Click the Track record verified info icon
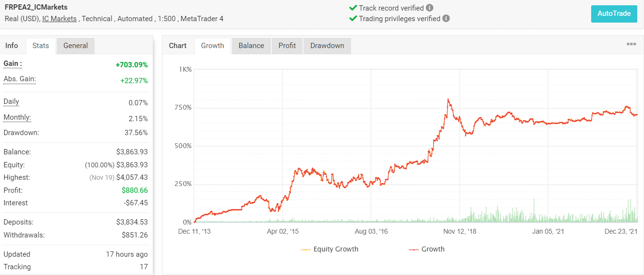Image resolution: width=644 pixels, height=275 pixels. coord(430,8)
